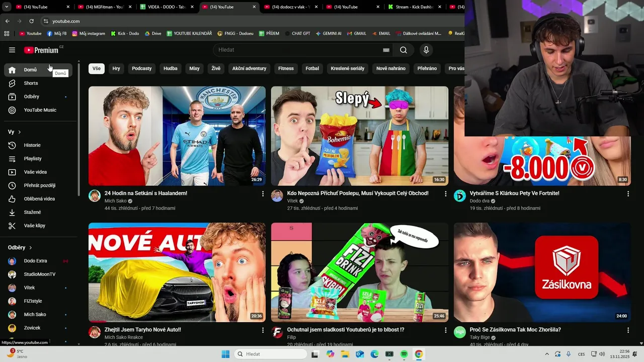
Task: Open the Historie clock icon
Action: (12, 145)
